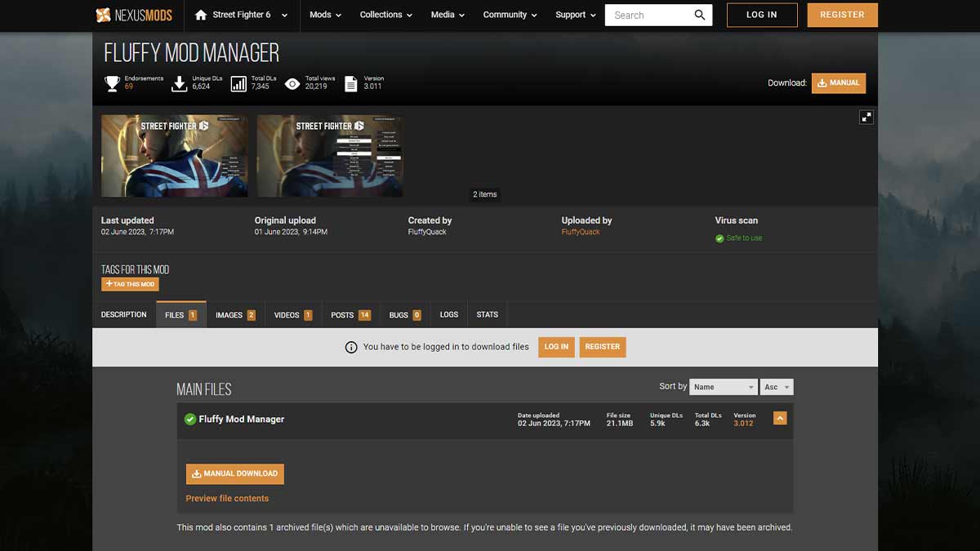Click the 2 items gallery label
980x551 pixels.
tap(485, 194)
